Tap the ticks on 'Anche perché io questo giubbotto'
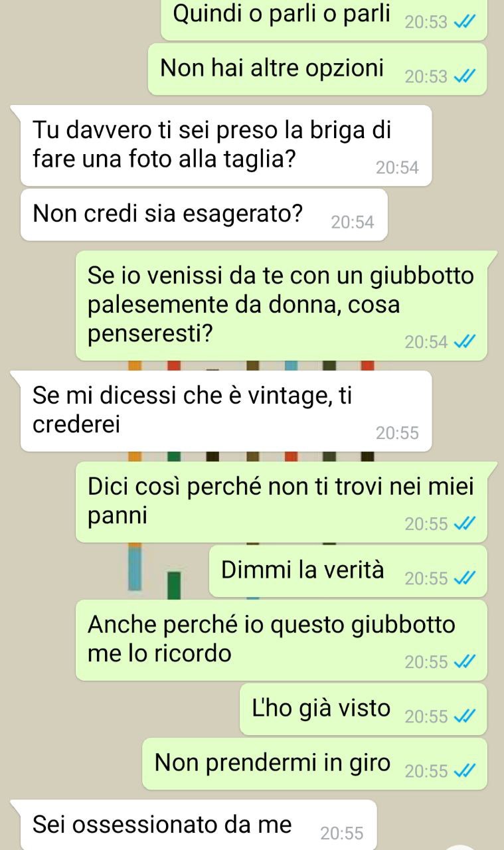The width and height of the screenshot is (504, 850). (465, 661)
